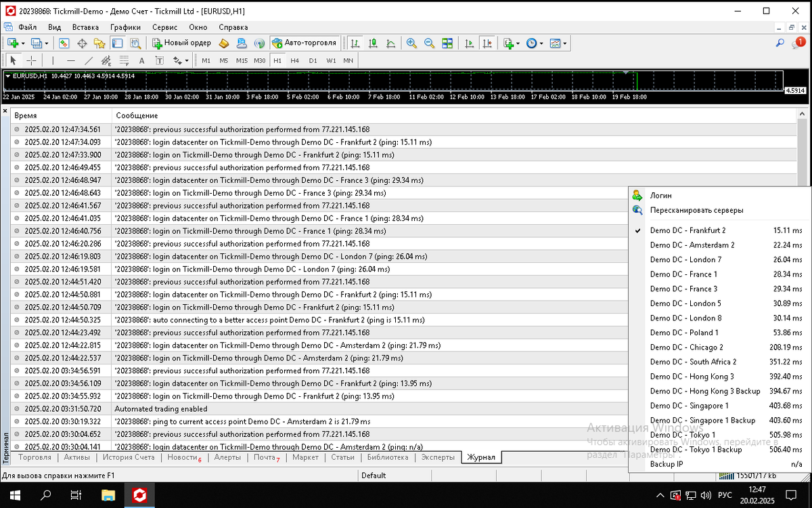Open the Графики menu
This screenshot has width=812, height=508.
[126, 27]
